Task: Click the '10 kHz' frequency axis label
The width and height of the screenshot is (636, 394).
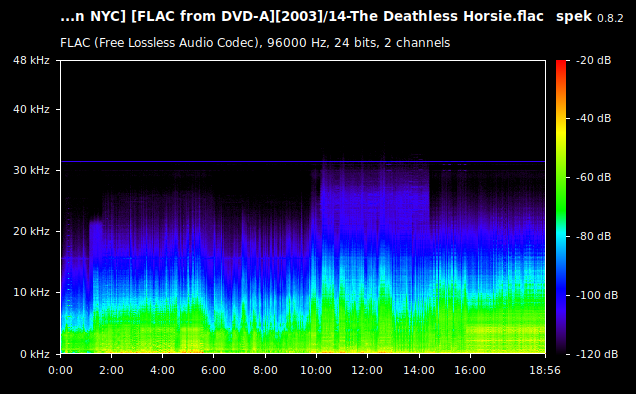Action: tap(31, 292)
